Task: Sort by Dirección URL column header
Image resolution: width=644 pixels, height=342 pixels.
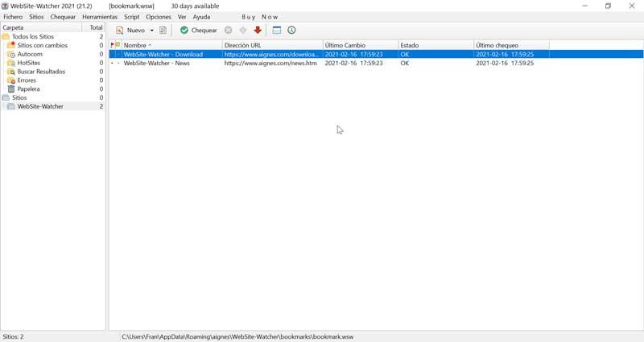Action: click(x=273, y=45)
